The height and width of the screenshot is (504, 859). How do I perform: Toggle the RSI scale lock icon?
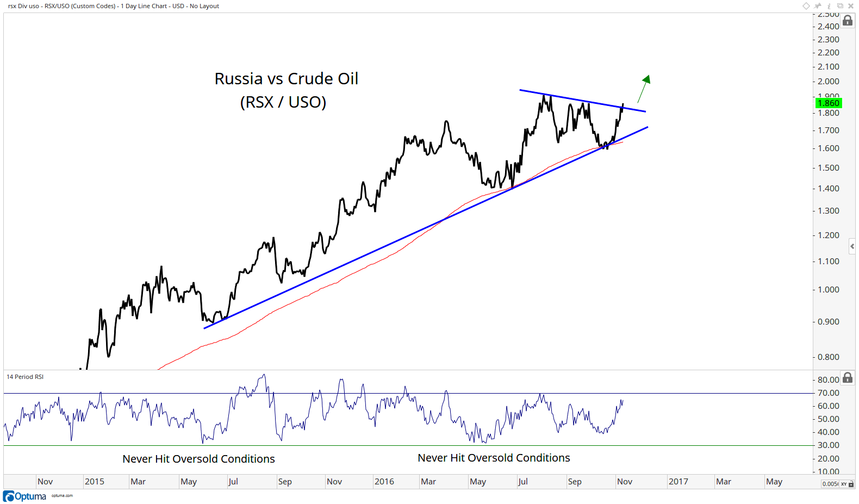[848, 377]
